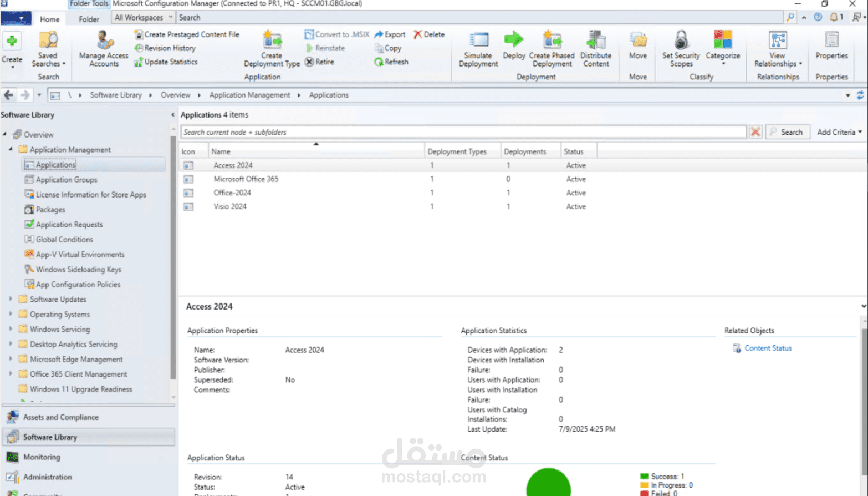Screen dimensions: 868x496
Task: Open the Saved Searches dropdown
Action: point(48,49)
